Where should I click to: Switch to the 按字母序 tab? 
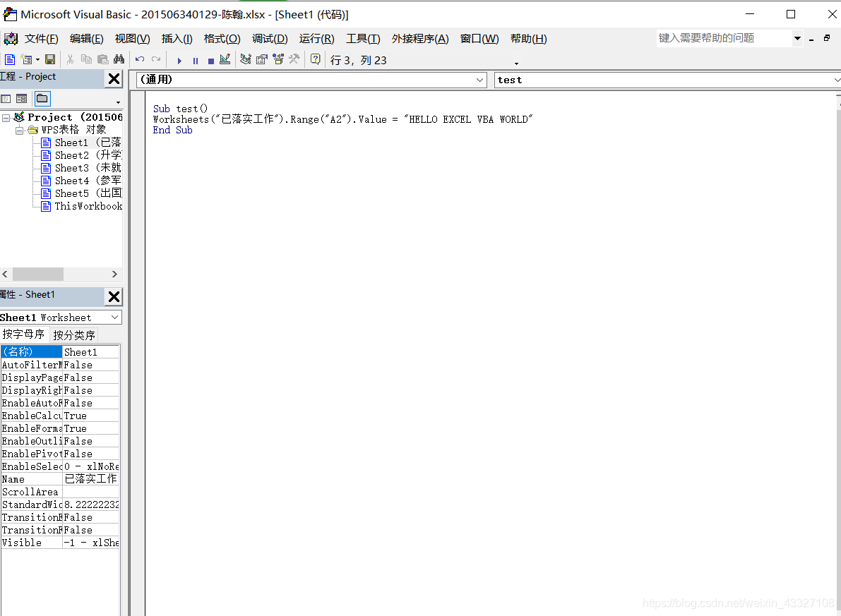click(x=23, y=334)
